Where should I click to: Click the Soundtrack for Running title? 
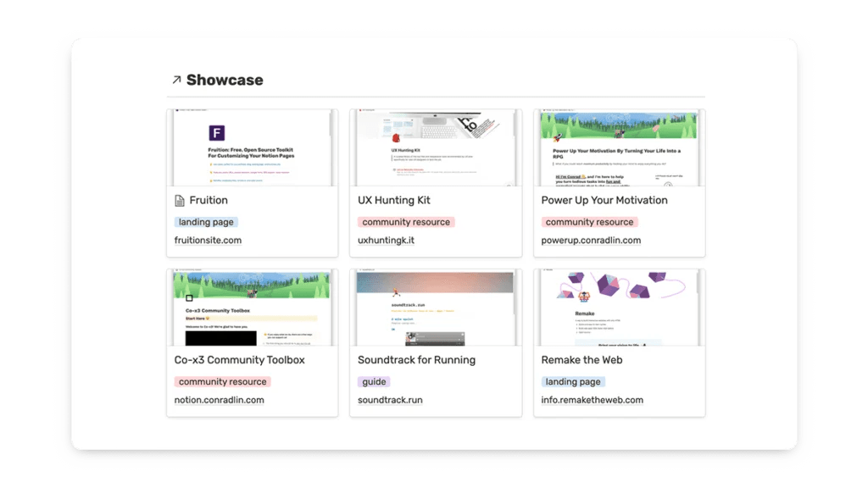[416, 360]
